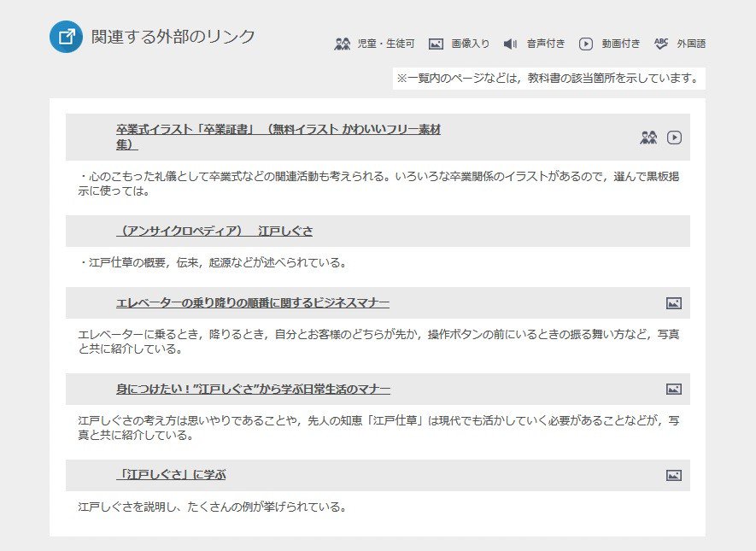Click the 関連する外部のリンク heading
Image resolution: width=756 pixels, height=551 pixels.
click(173, 37)
